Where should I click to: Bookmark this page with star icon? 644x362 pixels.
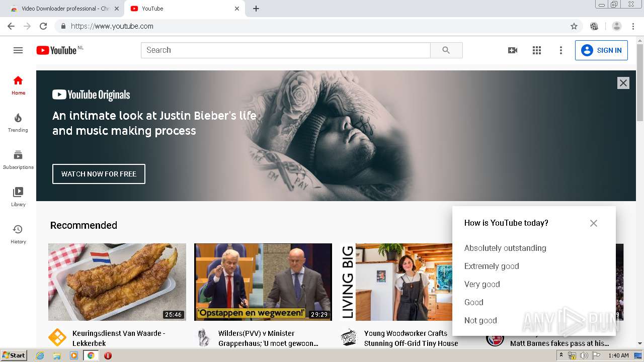pos(574,26)
